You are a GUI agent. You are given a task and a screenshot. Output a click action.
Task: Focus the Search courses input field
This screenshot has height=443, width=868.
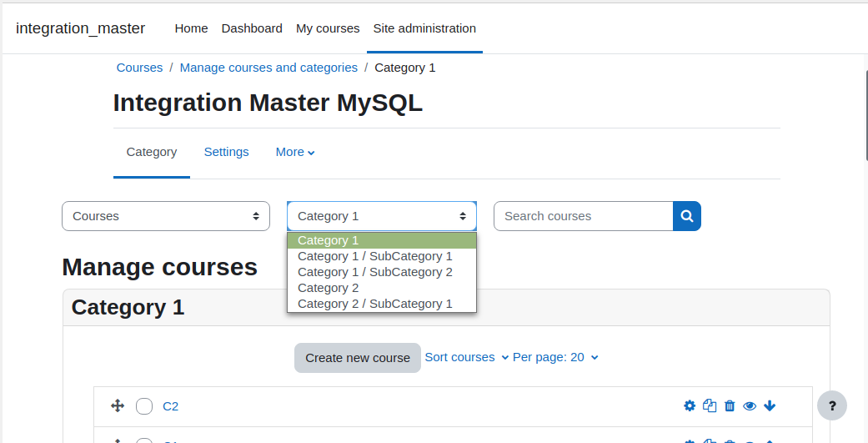(x=584, y=216)
